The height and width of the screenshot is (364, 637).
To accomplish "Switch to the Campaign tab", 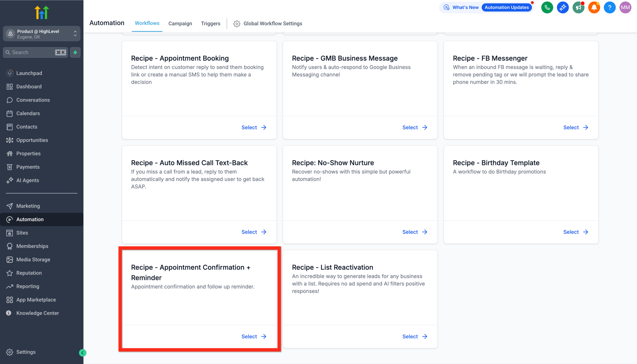I will [180, 24].
